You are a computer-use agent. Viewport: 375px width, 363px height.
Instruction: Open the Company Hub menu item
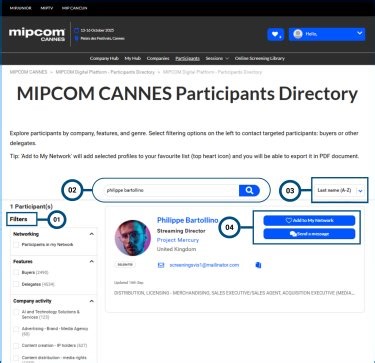[104, 58]
